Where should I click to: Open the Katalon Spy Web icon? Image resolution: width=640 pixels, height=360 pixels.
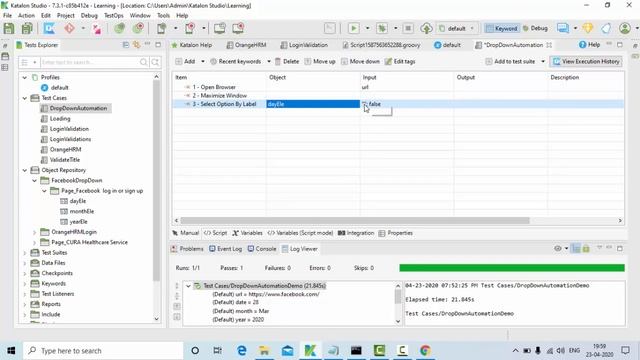pos(49,28)
